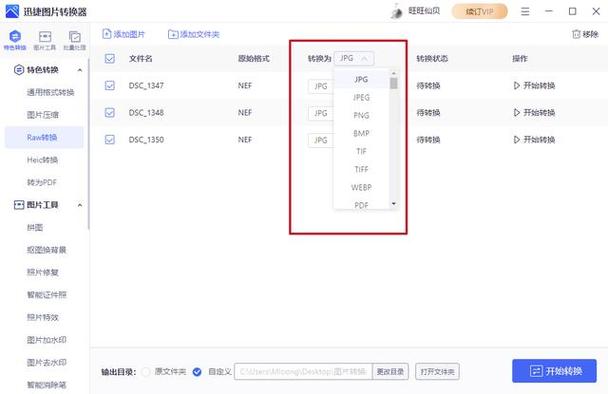Image resolution: width=608 pixels, height=394 pixels.
Task: Open Heic转换 in the sidebar
Action: pos(42,160)
